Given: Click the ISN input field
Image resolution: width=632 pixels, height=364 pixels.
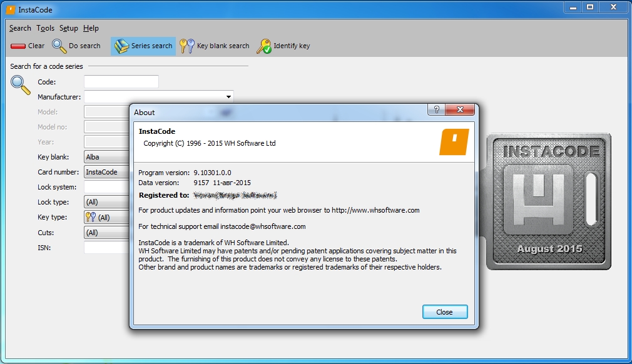Looking at the screenshot, I should coord(107,248).
